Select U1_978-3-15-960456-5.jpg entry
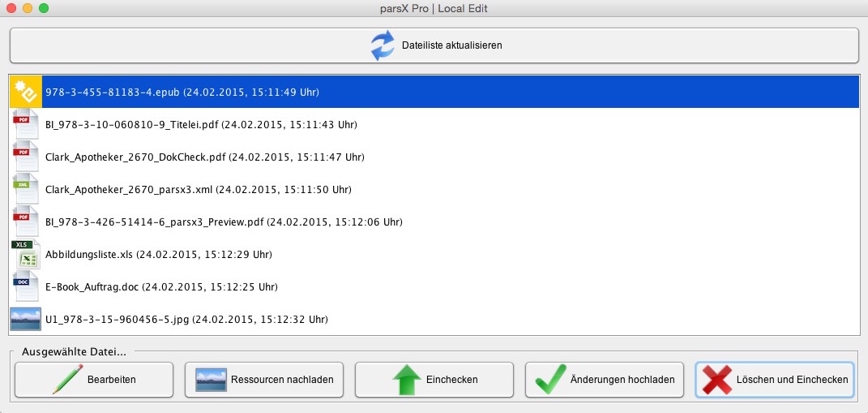Image resolution: width=868 pixels, height=413 pixels. (x=434, y=320)
